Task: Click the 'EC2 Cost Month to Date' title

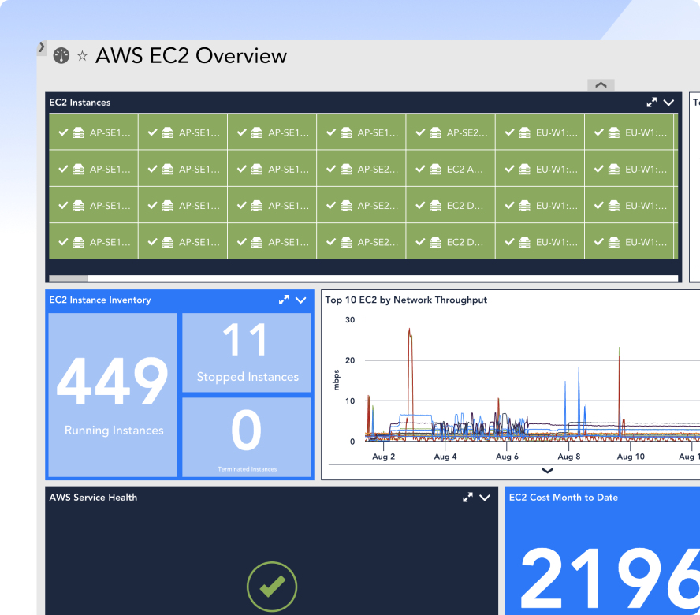Action: click(564, 497)
